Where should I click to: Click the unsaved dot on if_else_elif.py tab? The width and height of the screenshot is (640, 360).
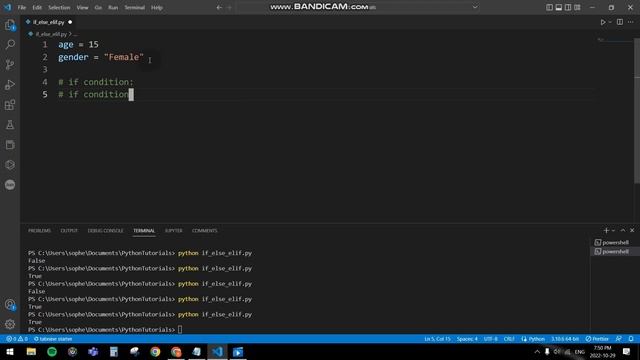pos(70,22)
